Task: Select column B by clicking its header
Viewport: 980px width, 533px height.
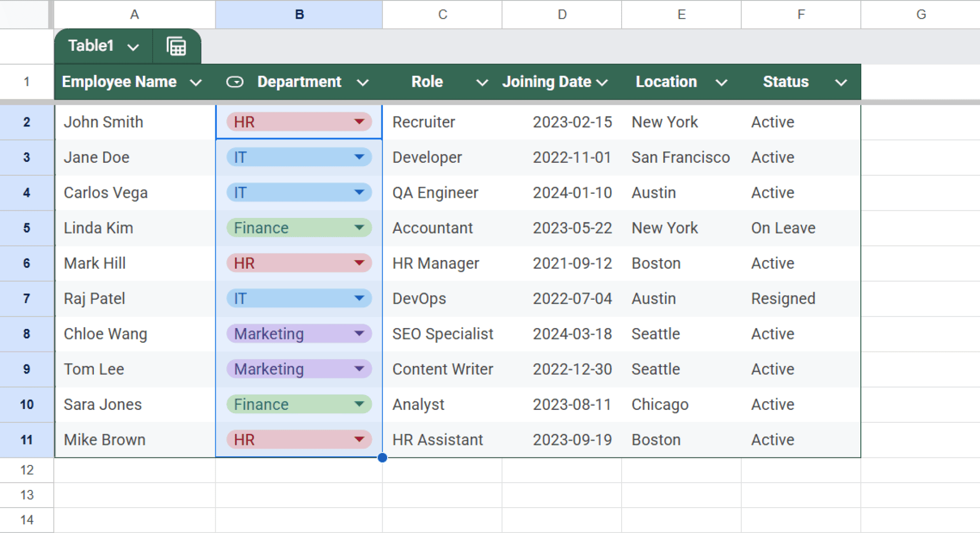Action: click(x=299, y=14)
